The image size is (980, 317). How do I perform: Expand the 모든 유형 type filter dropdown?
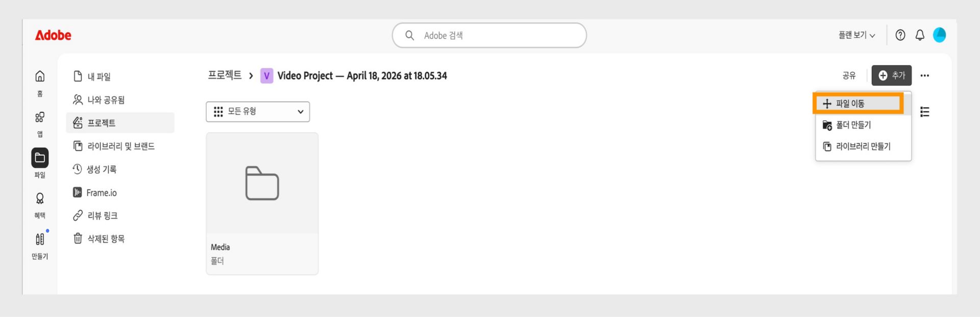258,112
